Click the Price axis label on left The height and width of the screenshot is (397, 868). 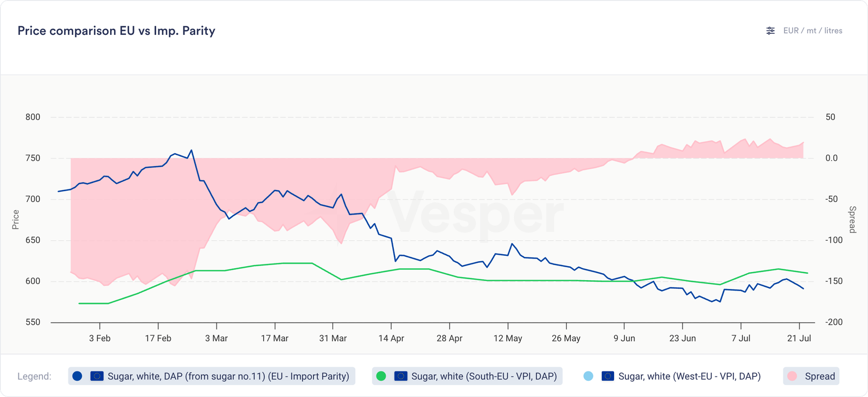pyautogui.click(x=16, y=219)
